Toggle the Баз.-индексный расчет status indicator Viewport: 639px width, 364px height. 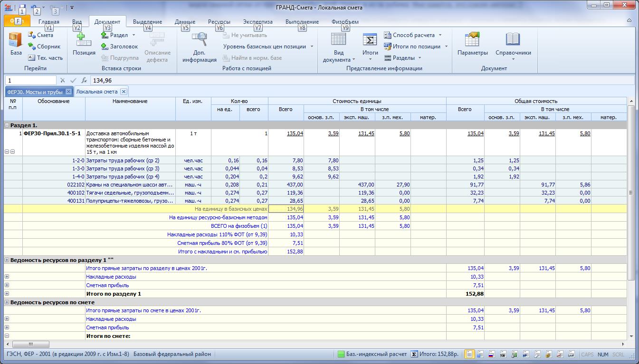(x=372, y=354)
